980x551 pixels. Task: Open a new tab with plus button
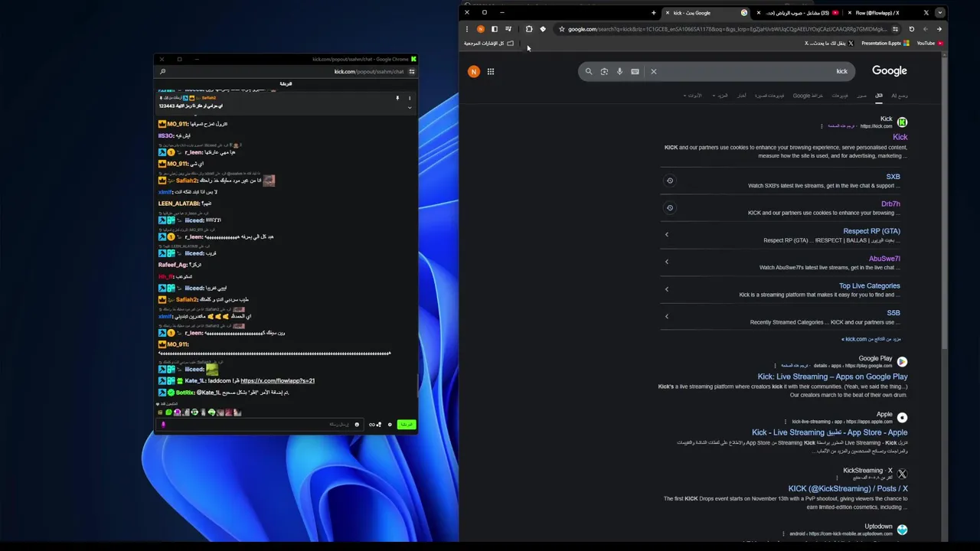[x=653, y=12]
